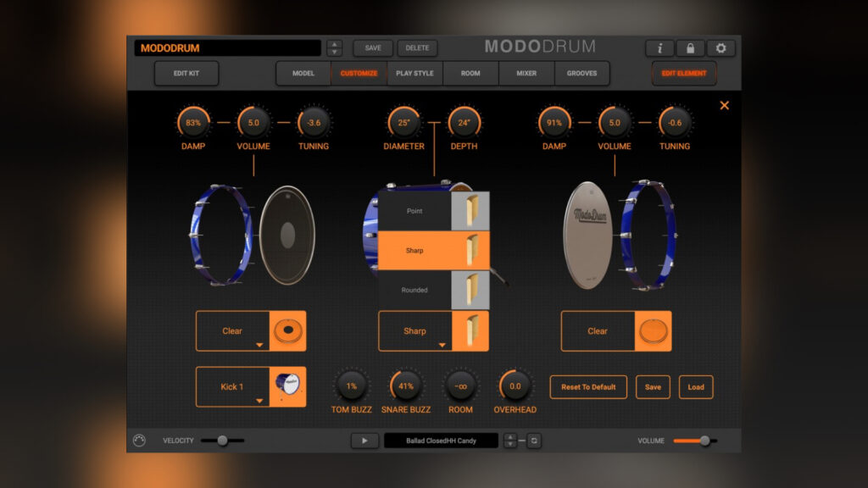Close the edit panel with orange X
Image resolution: width=868 pixels, height=488 pixels.
[x=724, y=106]
